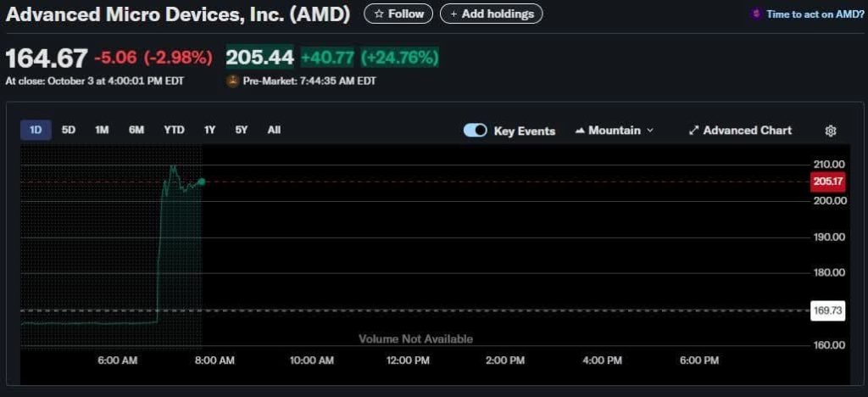Viewport: 868px width, 397px height.
Task: Select the 1D time range tab
Action: tap(36, 130)
